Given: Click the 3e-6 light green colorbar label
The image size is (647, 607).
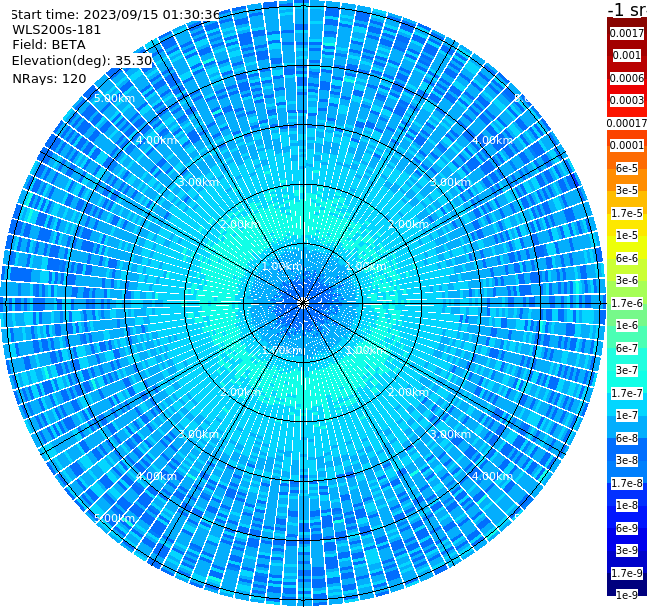Looking at the screenshot, I should click(x=626, y=281).
